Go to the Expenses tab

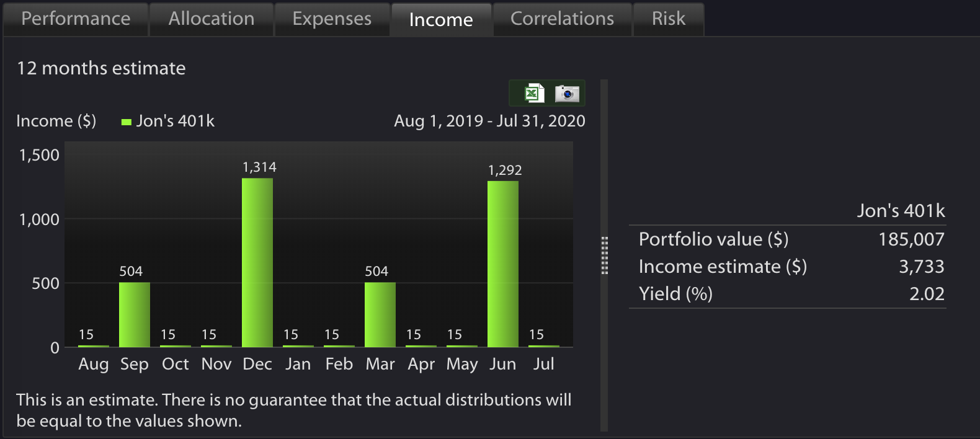(x=332, y=19)
